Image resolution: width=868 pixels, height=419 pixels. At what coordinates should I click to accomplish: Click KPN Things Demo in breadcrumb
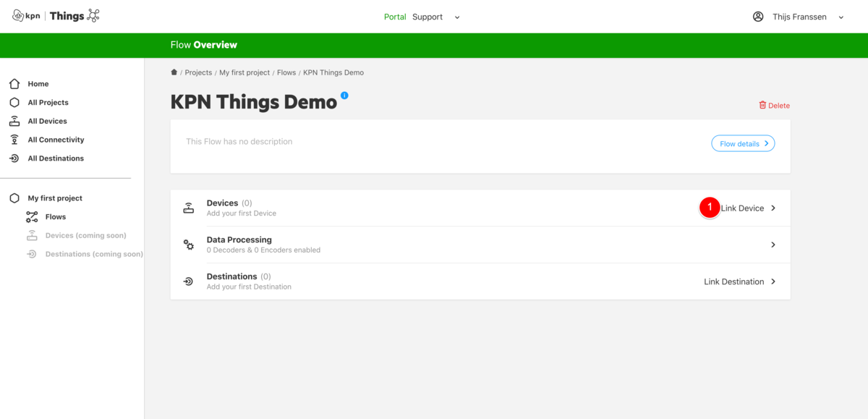pyautogui.click(x=333, y=72)
